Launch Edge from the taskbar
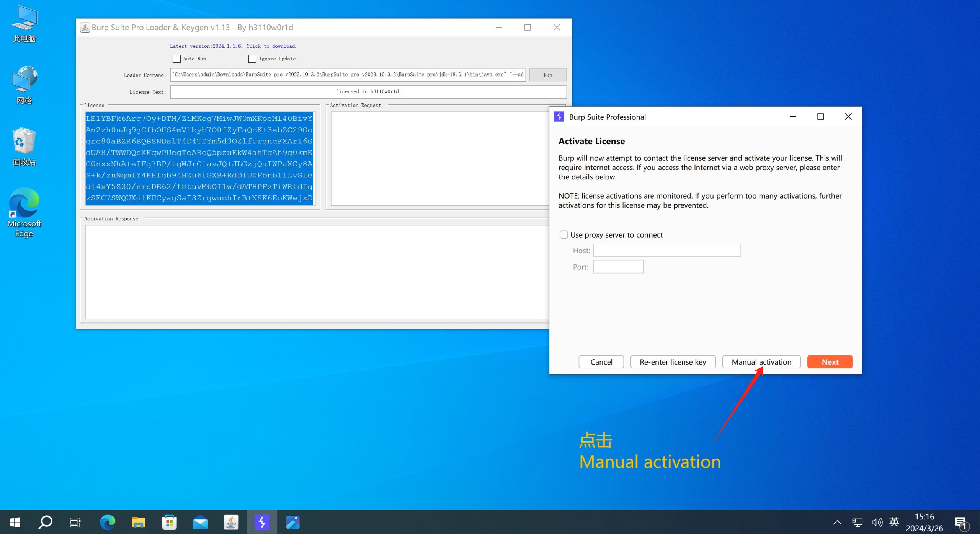Image resolution: width=980 pixels, height=534 pixels. (108, 522)
